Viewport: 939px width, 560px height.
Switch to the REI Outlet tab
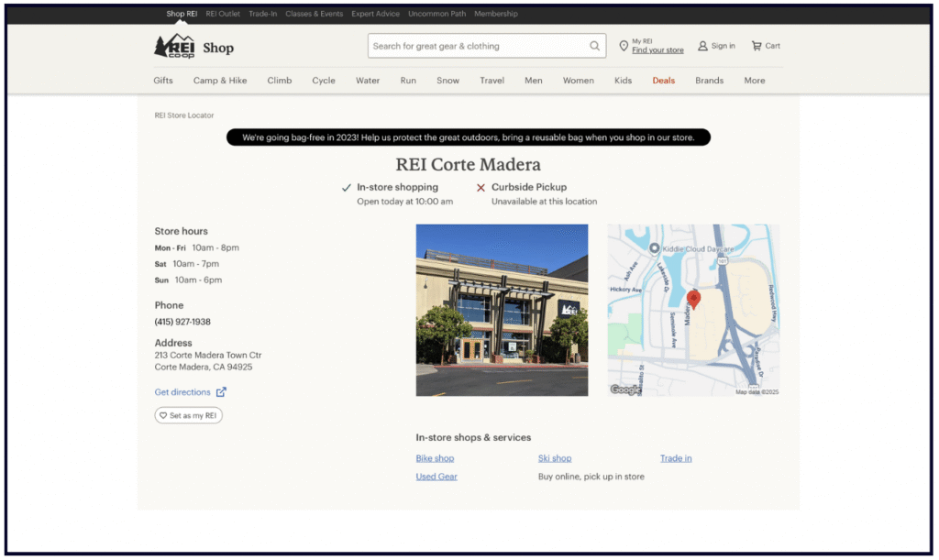point(223,14)
